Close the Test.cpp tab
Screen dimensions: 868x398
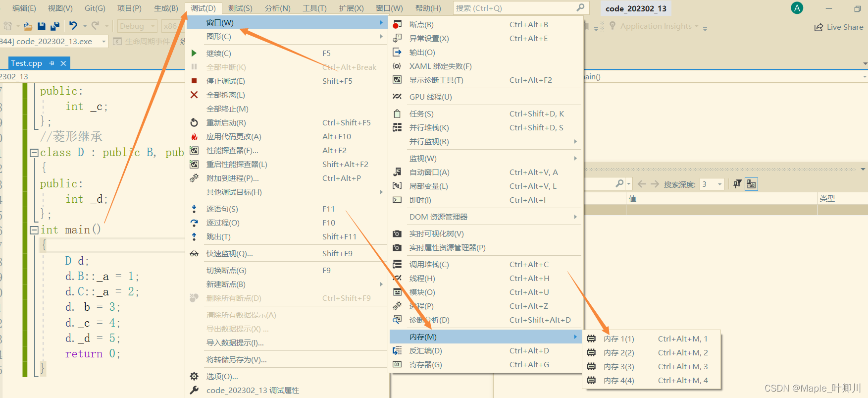(63, 63)
